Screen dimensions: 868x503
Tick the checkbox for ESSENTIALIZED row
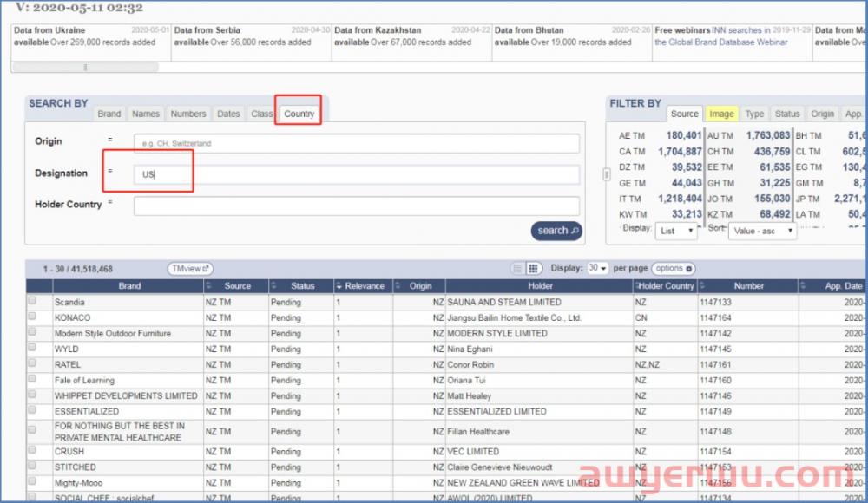[x=32, y=410]
